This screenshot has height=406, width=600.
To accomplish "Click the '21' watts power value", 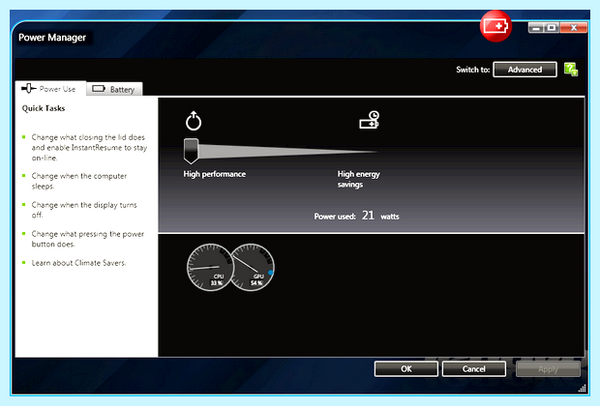I will pyautogui.click(x=368, y=215).
